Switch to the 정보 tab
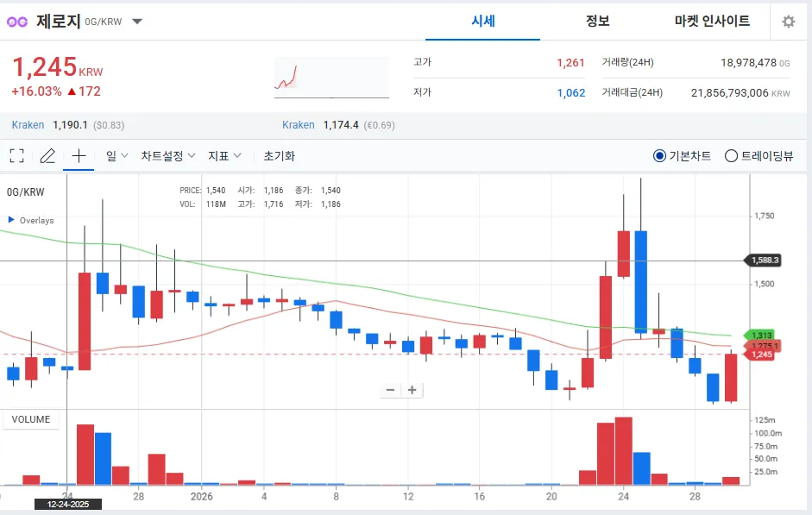812x515 pixels. pyautogui.click(x=597, y=22)
